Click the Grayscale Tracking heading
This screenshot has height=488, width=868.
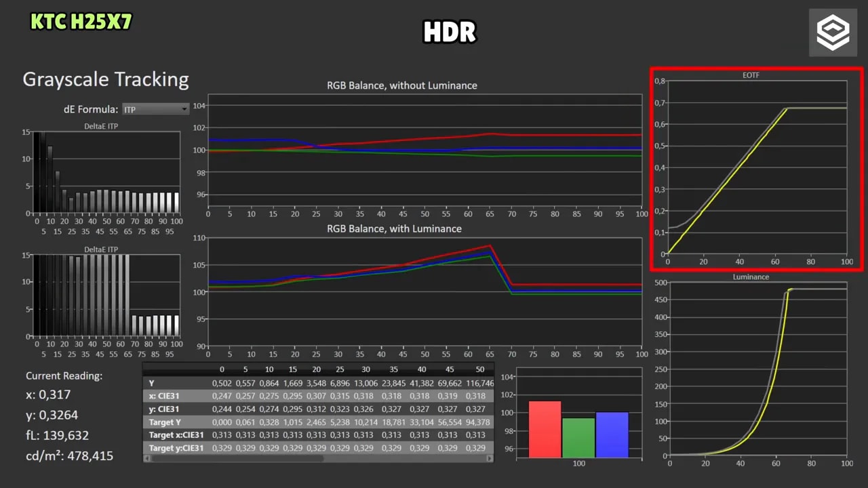106,79
